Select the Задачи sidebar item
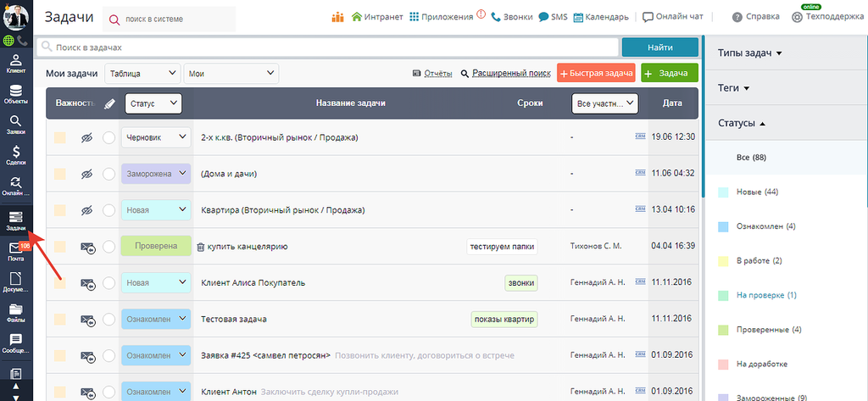The height and width of the screenshot is (401, 868). pos(16,221)
